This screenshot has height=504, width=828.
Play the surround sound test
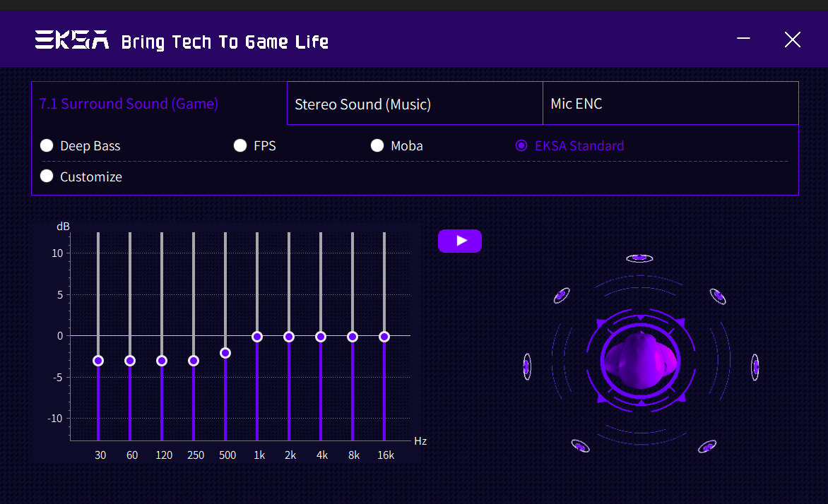tap(459, 241)
